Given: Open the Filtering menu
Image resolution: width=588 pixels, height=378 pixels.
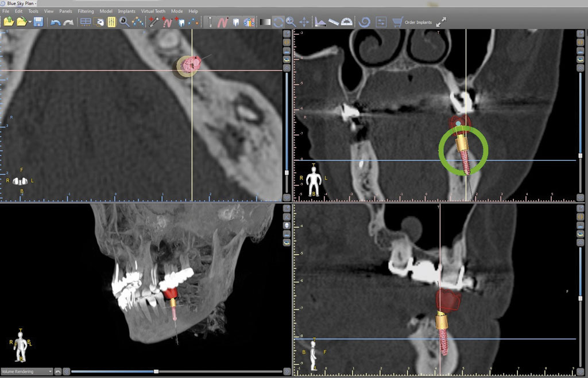Looking at the screenshot, I should [x=86, y=11].
